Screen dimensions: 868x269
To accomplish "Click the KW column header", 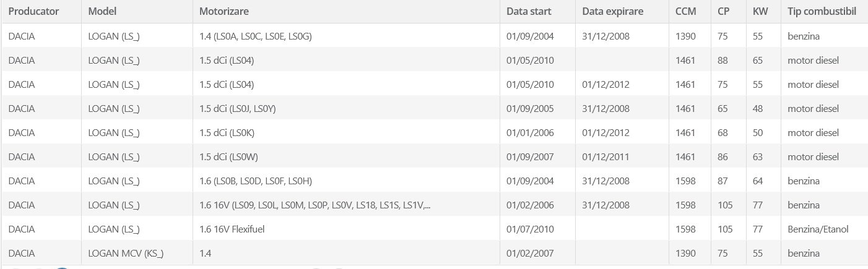I will coord(763,12).
